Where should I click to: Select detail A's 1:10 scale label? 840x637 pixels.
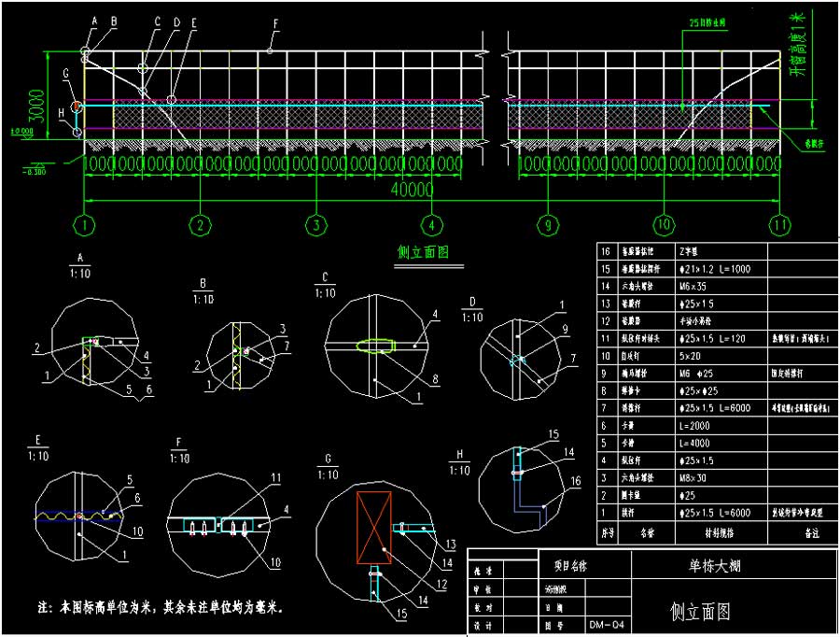point(80,274)
